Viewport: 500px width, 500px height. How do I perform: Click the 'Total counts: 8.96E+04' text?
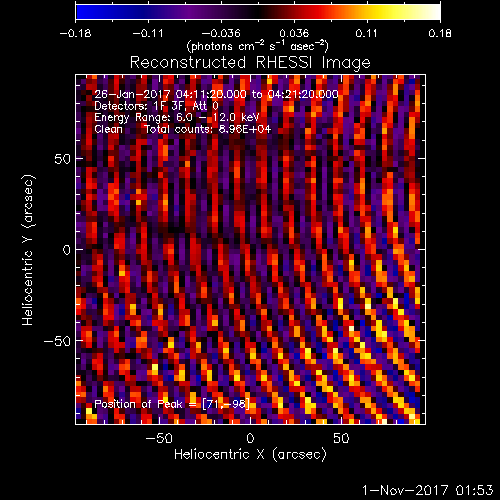[208, 129]
